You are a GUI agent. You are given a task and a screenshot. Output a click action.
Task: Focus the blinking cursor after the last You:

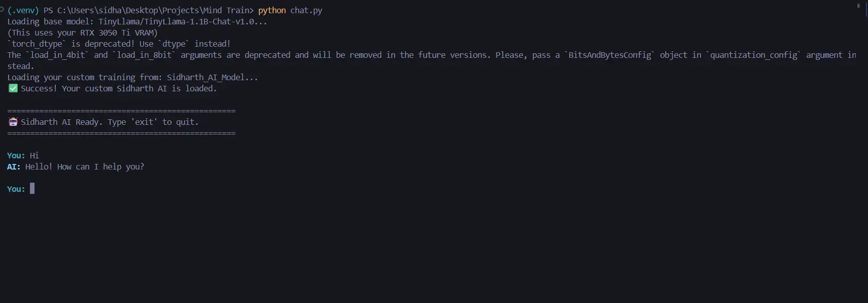(32, 189)
